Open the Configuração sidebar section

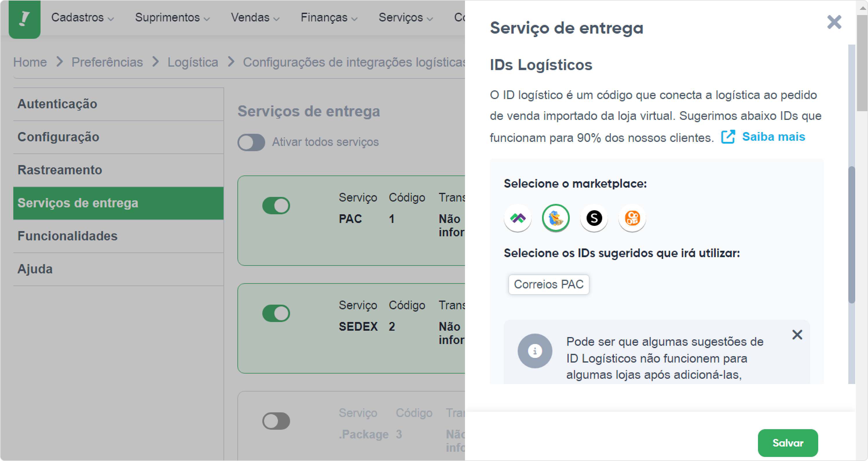pyautogui.click(x=118, y=137)
